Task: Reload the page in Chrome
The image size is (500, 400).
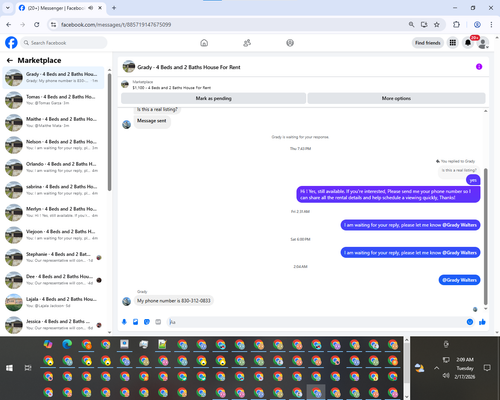Action: pos(37,24)
